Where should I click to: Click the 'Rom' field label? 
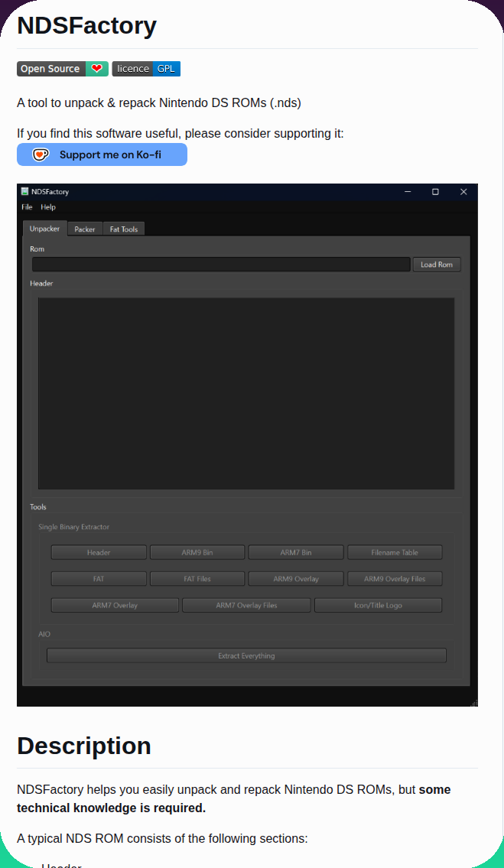click(37, 249)
